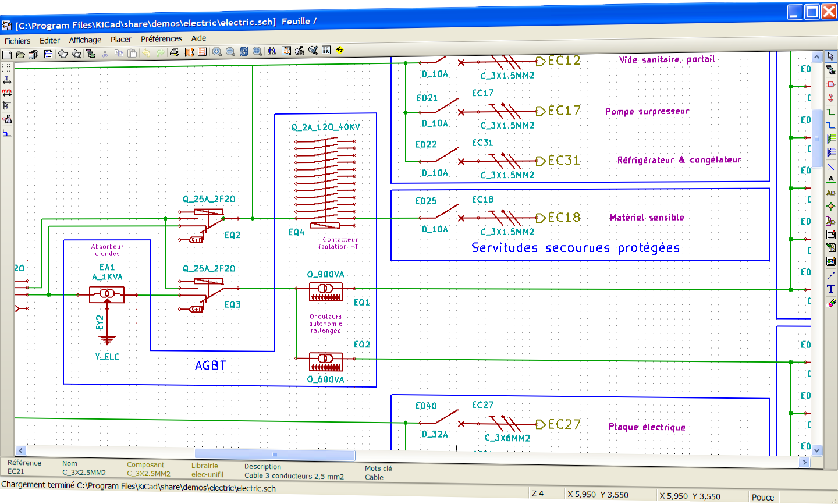Image resolution: width=838 pixels, height=504 pixels.
Task: Toggle cursor shape in left toolbar
Action: pyautogui.click(x=7, y=106)
